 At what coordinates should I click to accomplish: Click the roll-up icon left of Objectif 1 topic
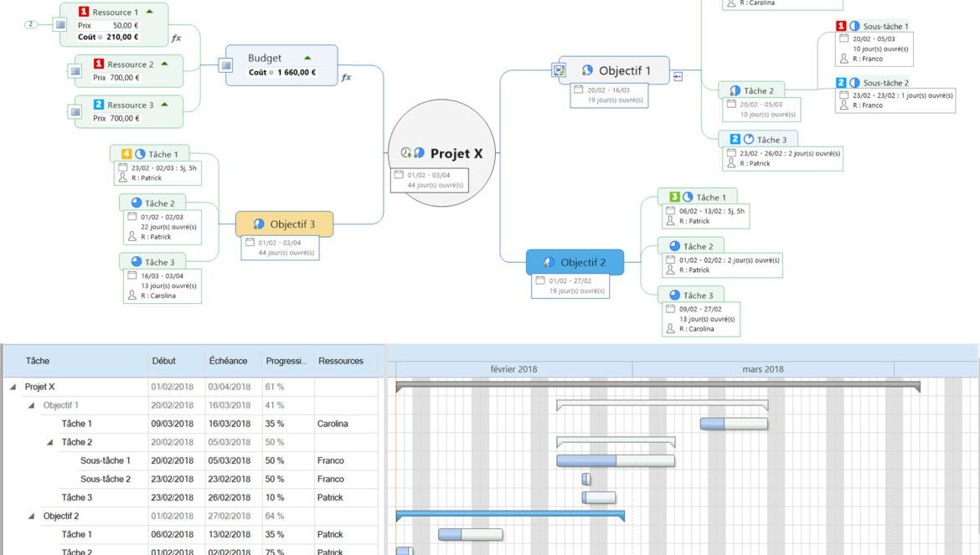tap(559, 71)
